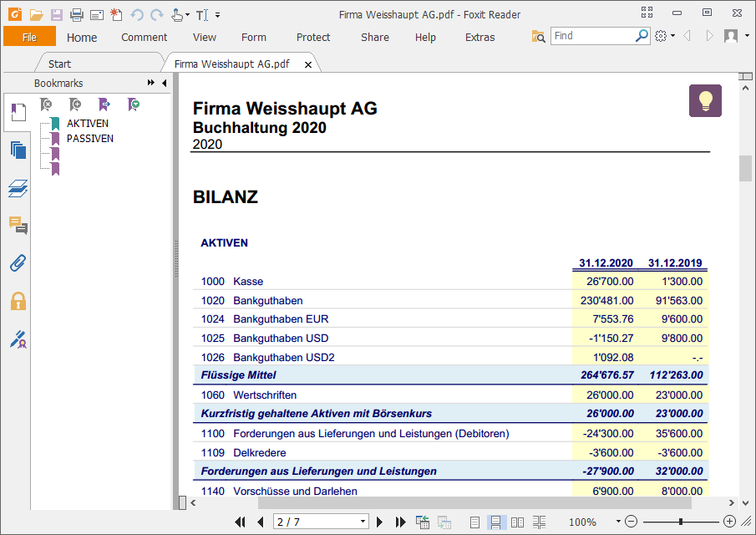Expand the bookmarks panel with double arrow
The height and width of the screenshot is (535, 756).
[x=151, y=83]
